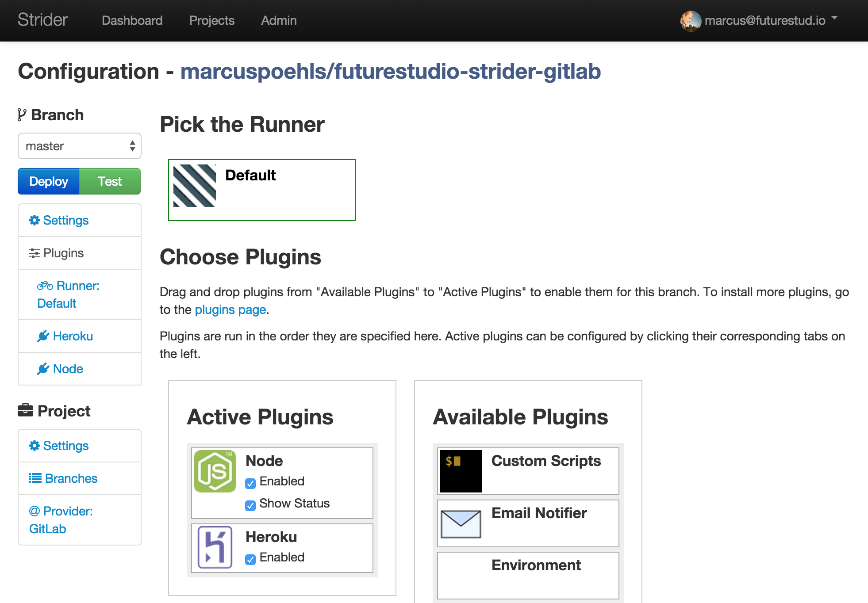Click the account dropdown caret
Screen dimensions: 868x603
834,18
